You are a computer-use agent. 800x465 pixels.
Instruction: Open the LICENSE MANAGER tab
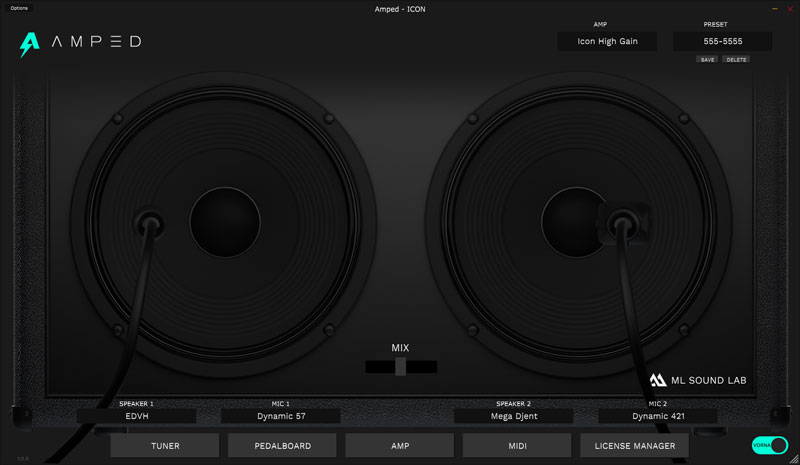coord(634,446)
